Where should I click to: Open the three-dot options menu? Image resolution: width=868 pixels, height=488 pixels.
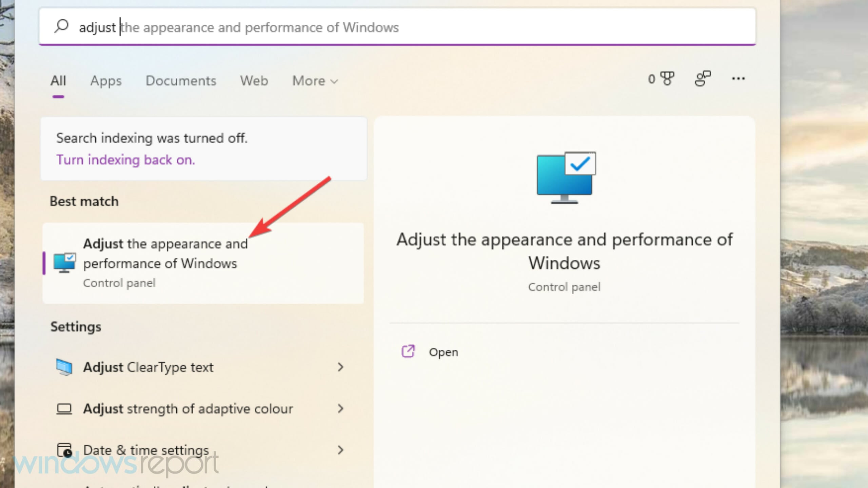pyautogui.click(x=738, y=79)
